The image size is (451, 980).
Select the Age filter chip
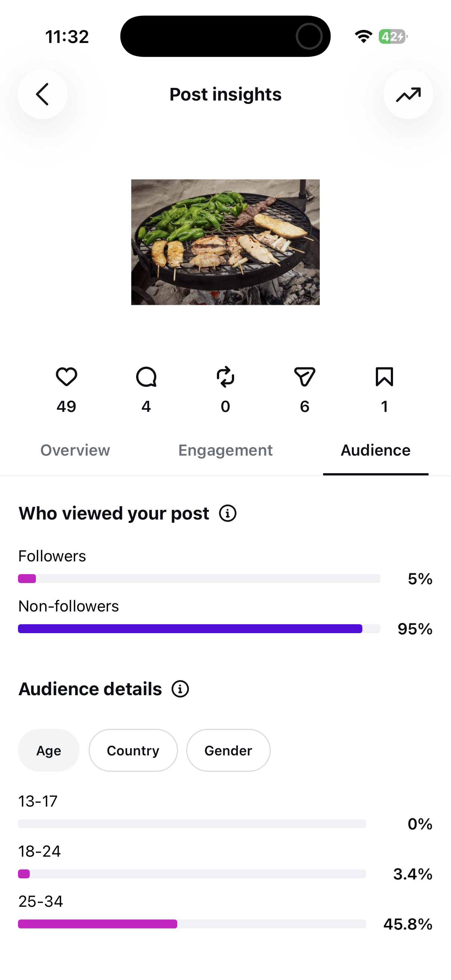49,751
